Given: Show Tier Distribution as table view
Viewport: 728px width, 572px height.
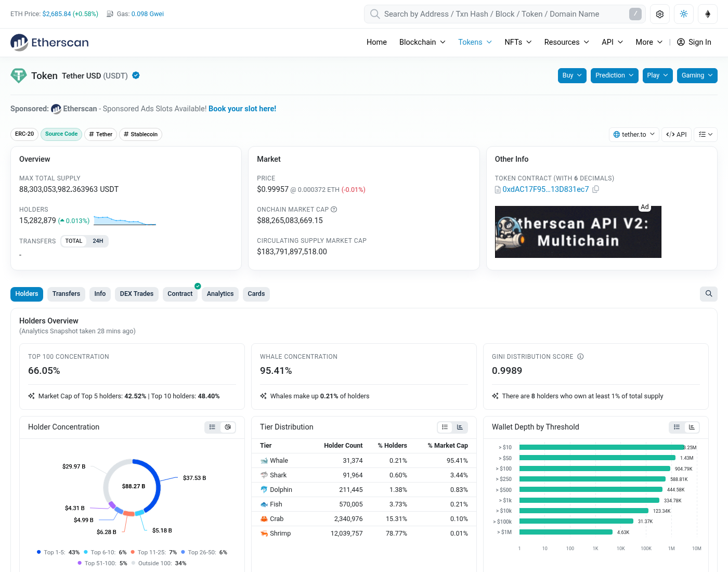Looking at the screenshot, I should (x=445, y=427).
